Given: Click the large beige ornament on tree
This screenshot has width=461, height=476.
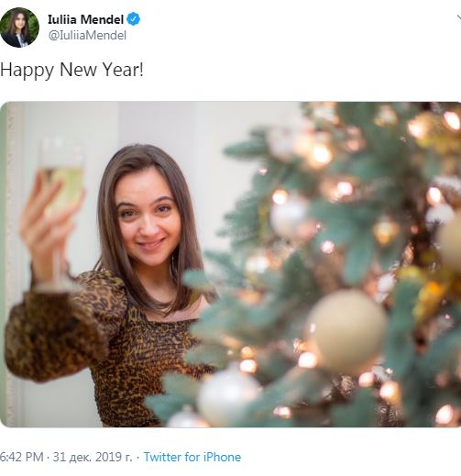Looking at the screenshot, I should (347, 332).
